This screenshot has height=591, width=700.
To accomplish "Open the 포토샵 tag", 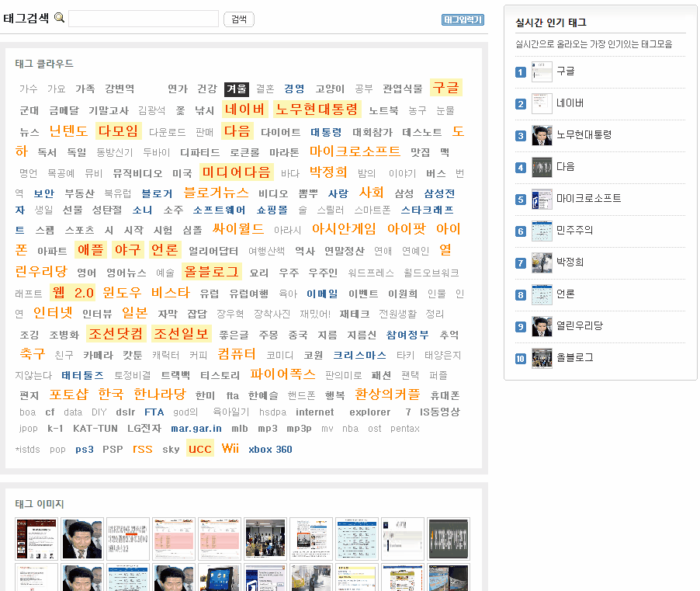I will 69,395.
